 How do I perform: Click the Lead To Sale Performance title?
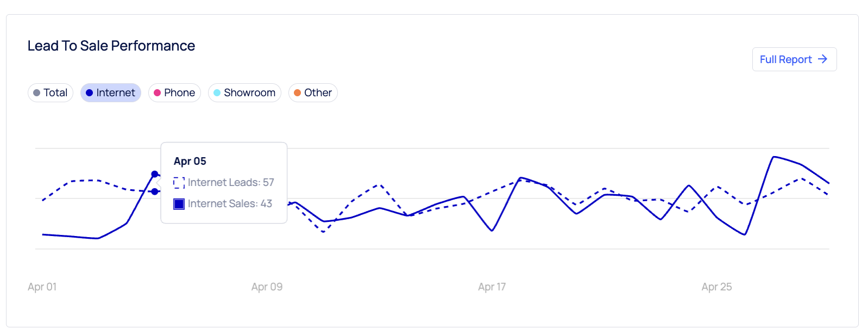pos(111,46)
